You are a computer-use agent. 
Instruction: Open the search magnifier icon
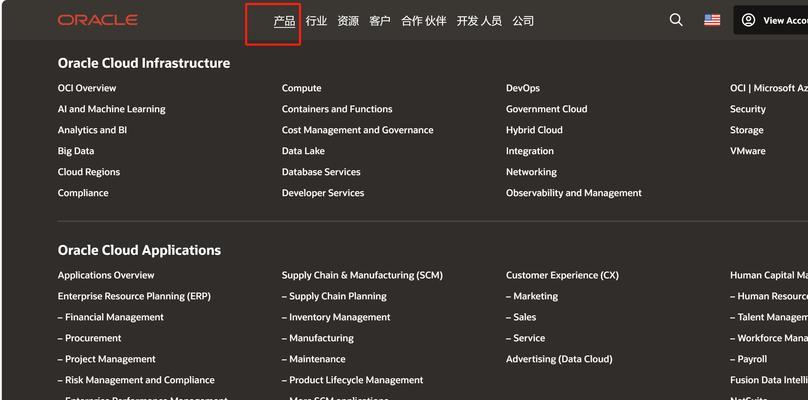coord(676,20)
